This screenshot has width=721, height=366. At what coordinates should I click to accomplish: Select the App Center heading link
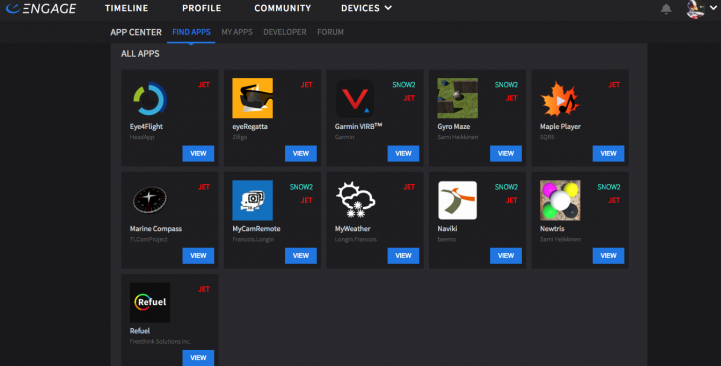coord(136,32)
